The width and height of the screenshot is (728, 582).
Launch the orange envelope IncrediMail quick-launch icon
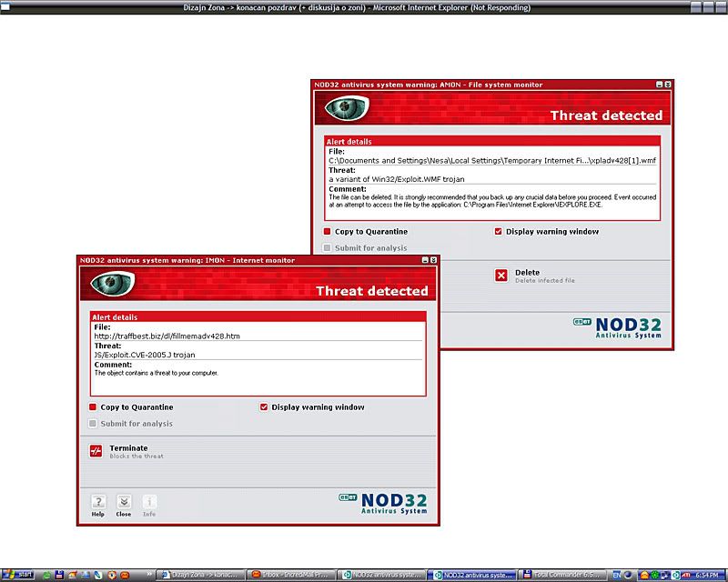125,575
